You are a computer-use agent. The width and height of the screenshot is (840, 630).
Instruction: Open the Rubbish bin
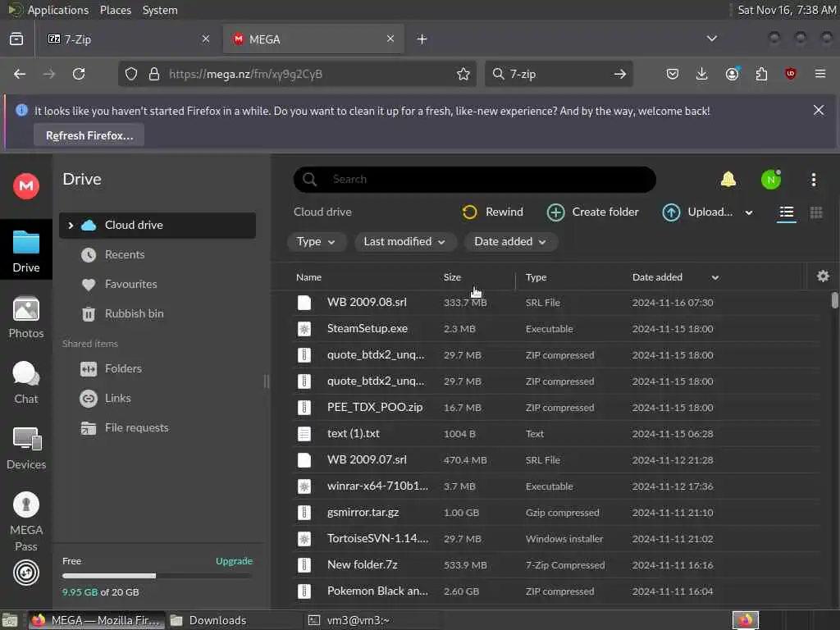[134, 313]
